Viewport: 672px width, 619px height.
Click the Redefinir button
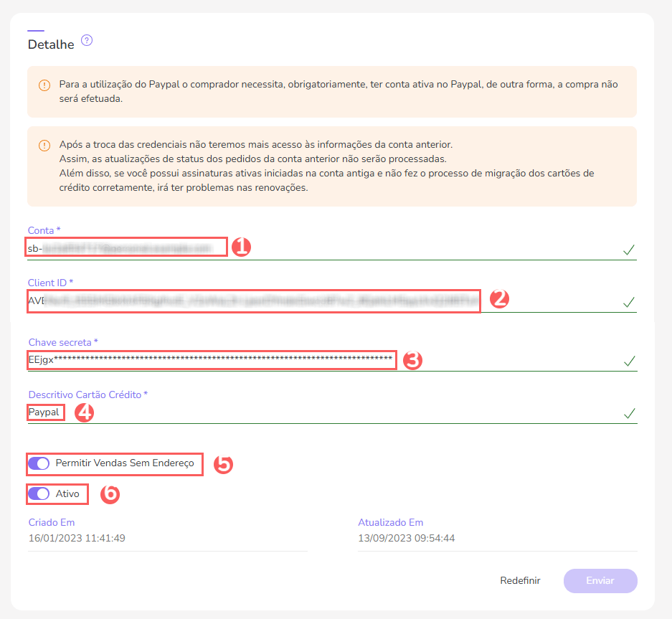pos(519,580)
